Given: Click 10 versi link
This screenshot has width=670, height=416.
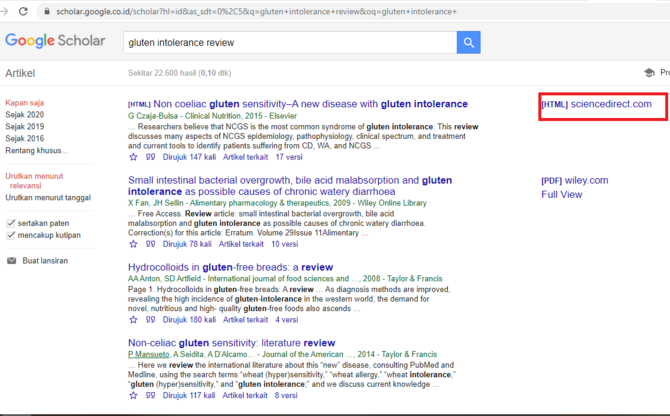Looking at the screenshot, I should [285, 244].
